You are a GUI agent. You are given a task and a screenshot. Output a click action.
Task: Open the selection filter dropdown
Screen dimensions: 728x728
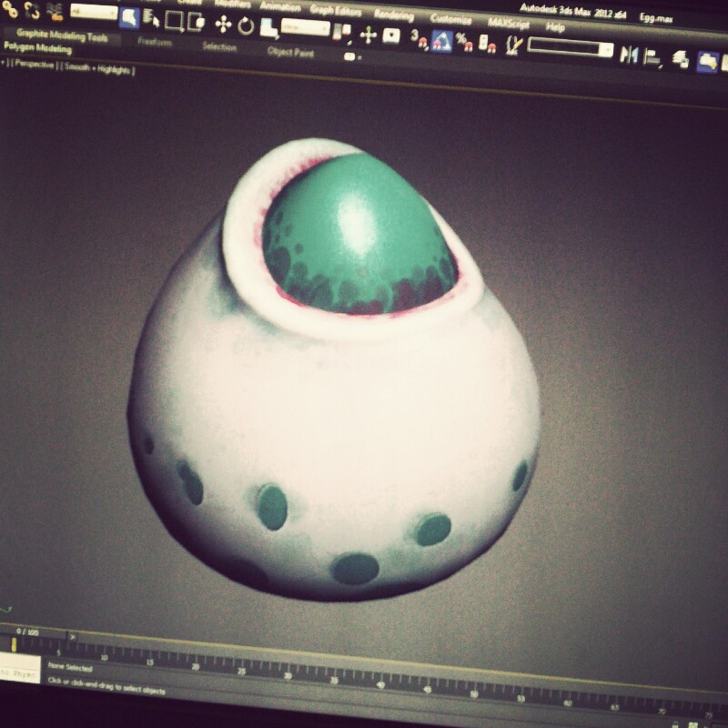(x=95, y=12)
